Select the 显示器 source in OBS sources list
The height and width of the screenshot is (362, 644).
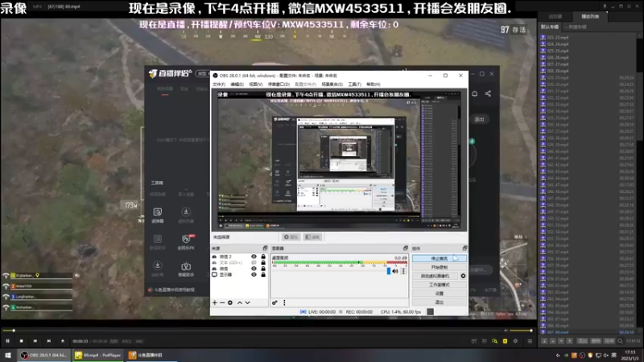(225, 274)
